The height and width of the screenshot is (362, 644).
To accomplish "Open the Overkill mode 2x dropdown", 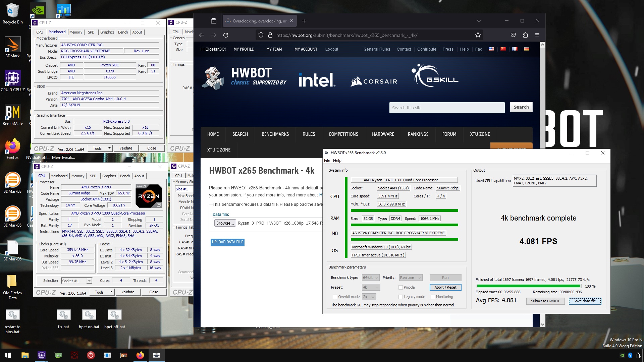I will tap(369, 297).
